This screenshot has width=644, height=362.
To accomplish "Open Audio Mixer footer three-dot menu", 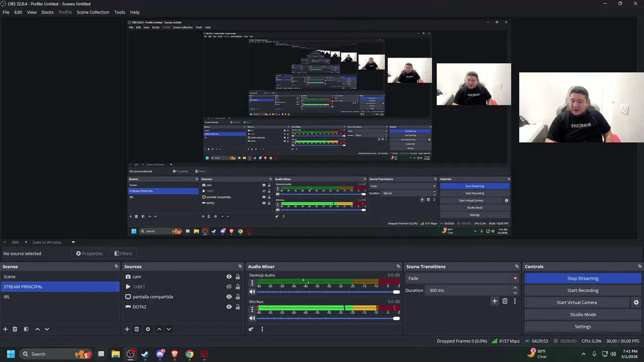I will (262, 329).
